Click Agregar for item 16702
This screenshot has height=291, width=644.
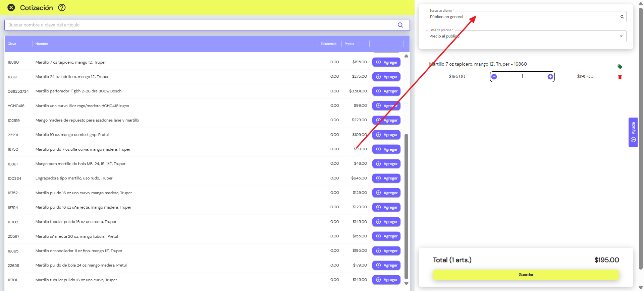(x=386, y=222)
